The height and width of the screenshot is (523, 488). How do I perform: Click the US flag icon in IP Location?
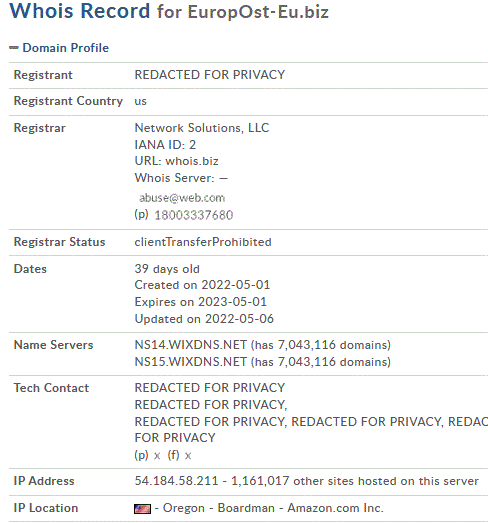tap(142, 509)
